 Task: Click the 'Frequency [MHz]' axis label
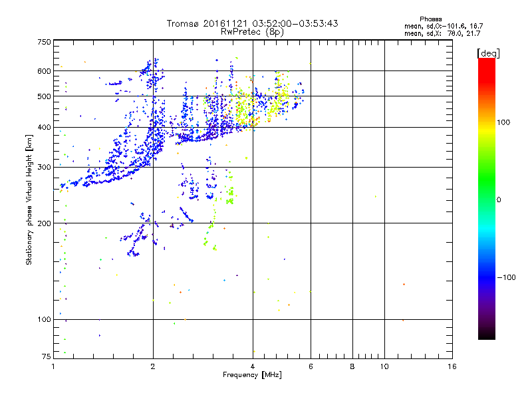tap(252, 375)
